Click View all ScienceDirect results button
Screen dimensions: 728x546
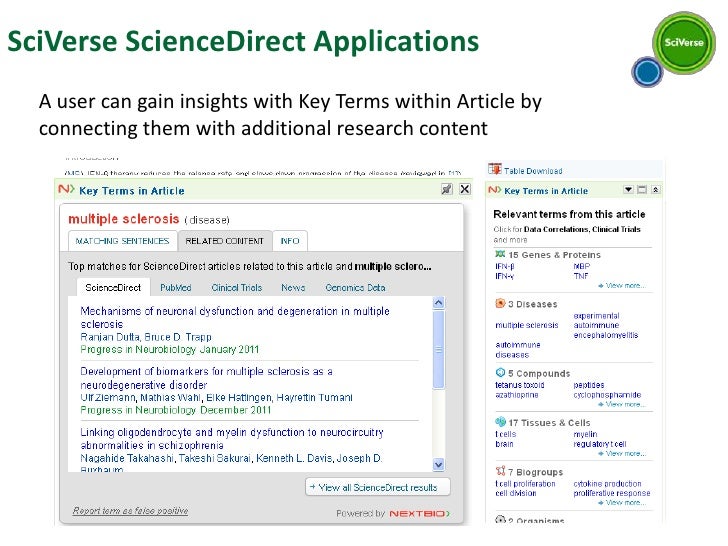[x=377, y=487]
